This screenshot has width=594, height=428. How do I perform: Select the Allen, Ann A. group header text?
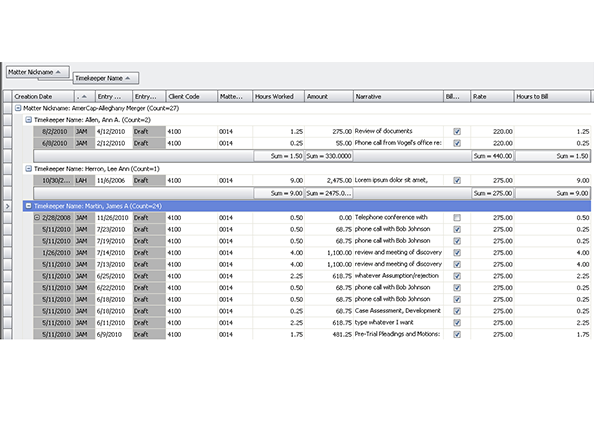pyautogui.click(x=92, y=120)
